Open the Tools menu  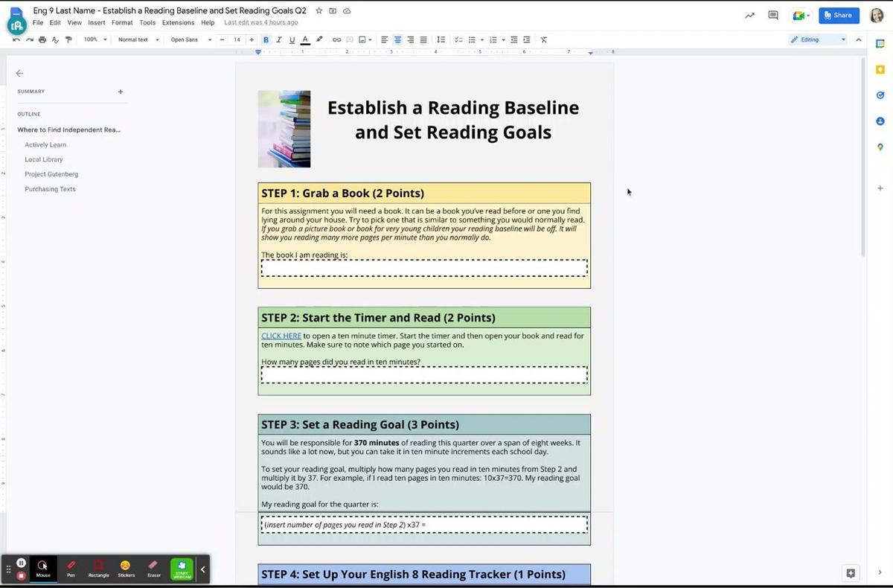(147, 22)
